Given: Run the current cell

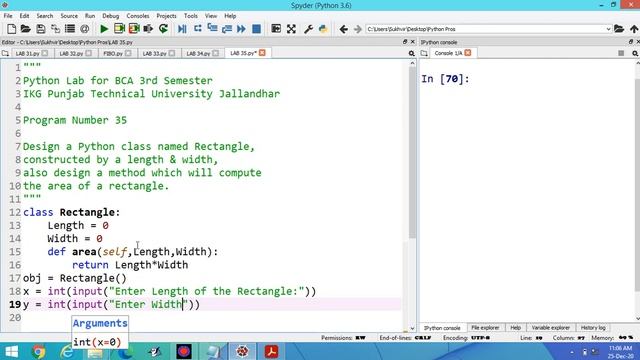Looking at the screenshot, I should (119, 29).
